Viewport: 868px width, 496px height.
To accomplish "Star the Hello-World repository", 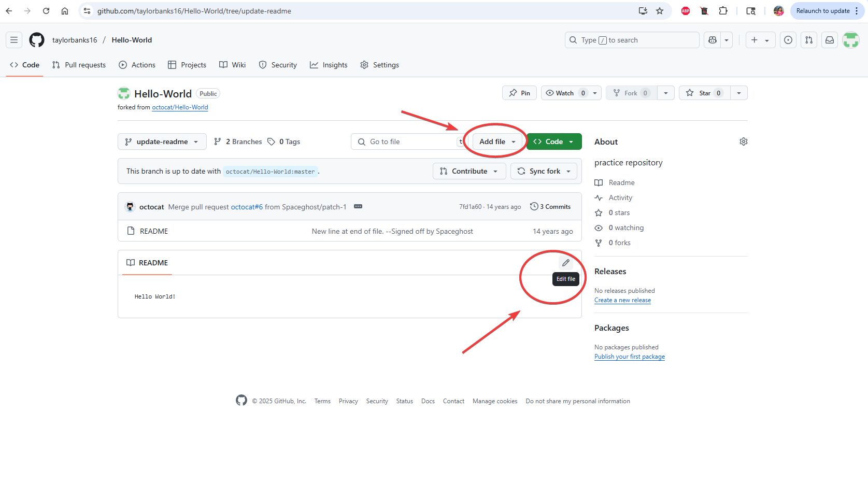I will (704, 93).
